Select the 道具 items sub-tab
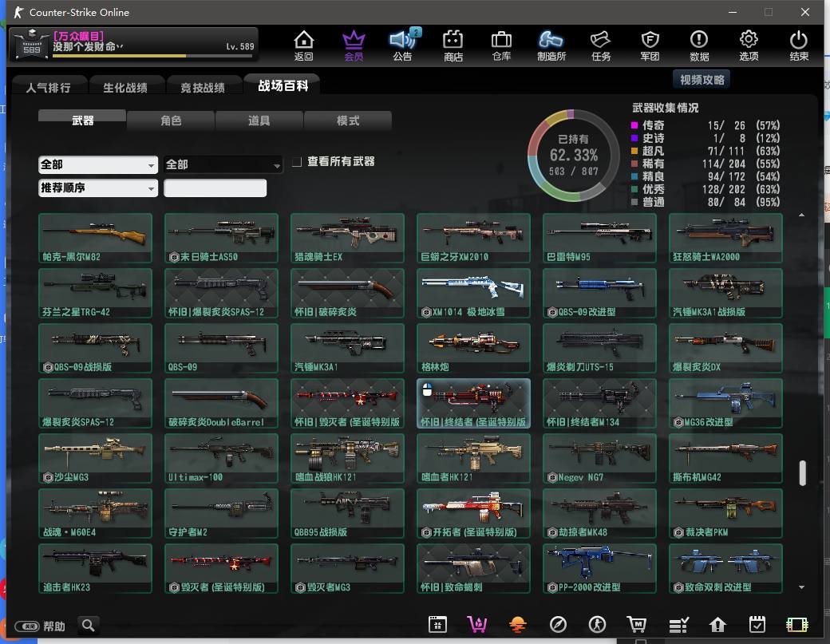Image resolution: width=830 pixels, height=644 pixels. 259,121
